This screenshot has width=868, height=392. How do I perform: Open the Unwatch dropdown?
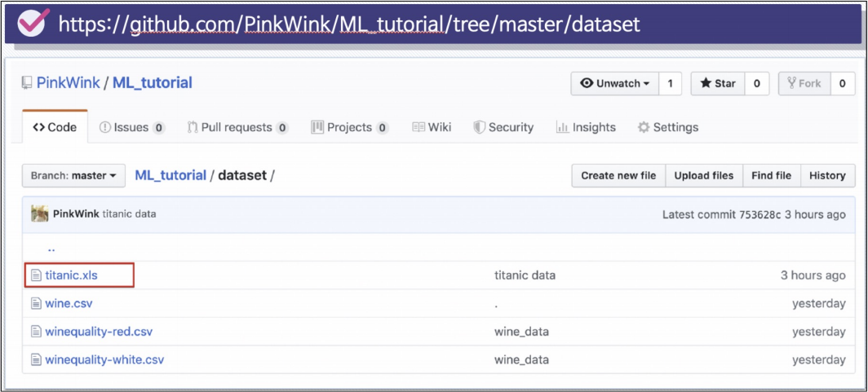click(x=614, y=83)
